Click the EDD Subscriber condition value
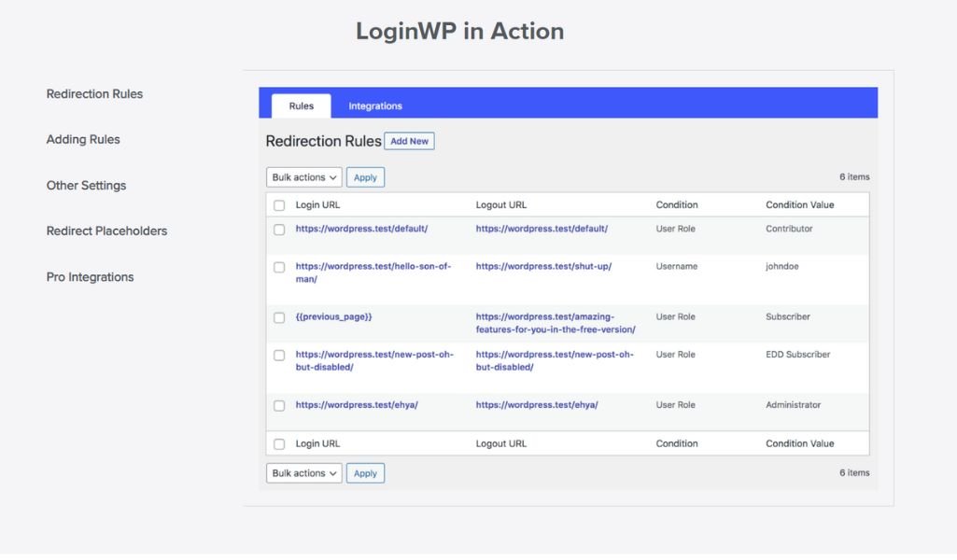 (x=797, y=355)
